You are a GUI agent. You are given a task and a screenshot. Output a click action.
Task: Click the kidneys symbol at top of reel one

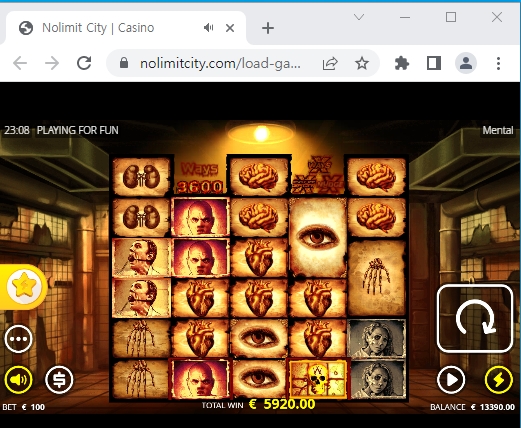coord(141,177)
